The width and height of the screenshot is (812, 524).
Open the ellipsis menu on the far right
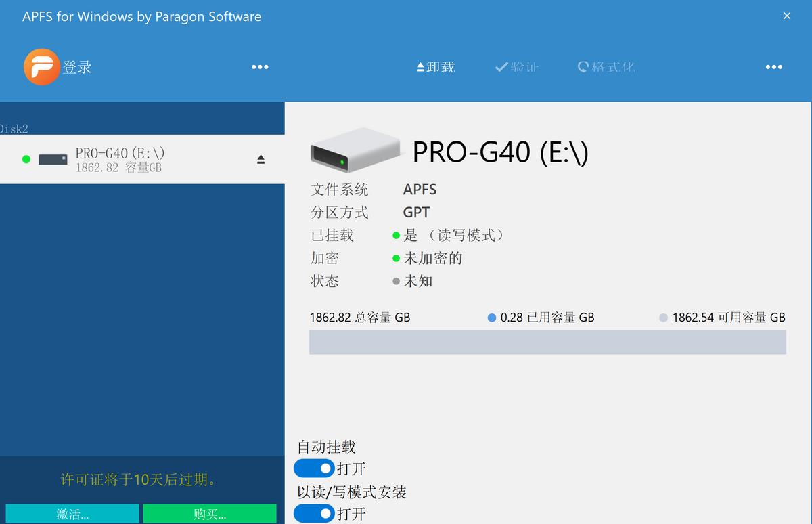point(773,66)
